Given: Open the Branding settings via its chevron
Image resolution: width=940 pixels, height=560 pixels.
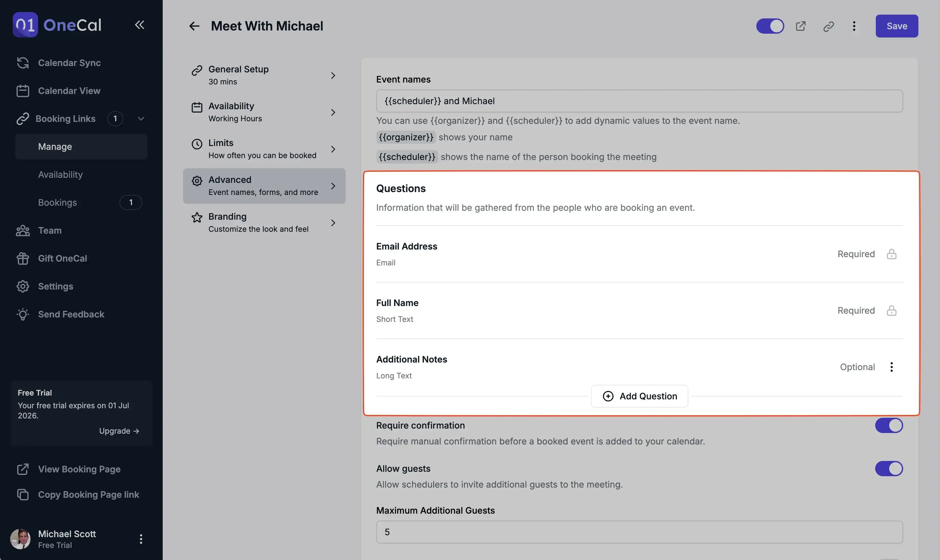Looking at the screenshot, I should tap(333, 223).
